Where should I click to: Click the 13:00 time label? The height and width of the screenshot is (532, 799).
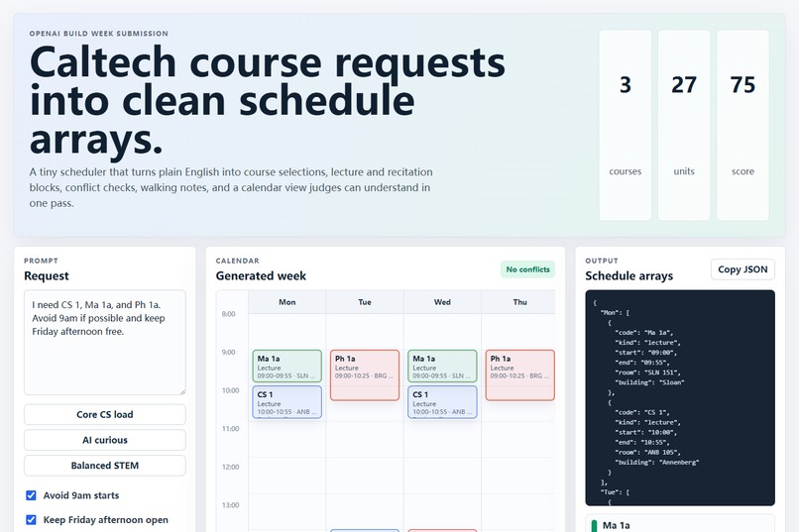230,505
